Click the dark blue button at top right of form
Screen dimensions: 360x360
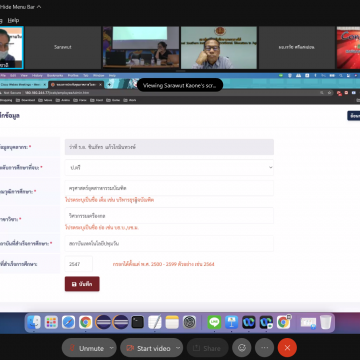click(354, 116)
